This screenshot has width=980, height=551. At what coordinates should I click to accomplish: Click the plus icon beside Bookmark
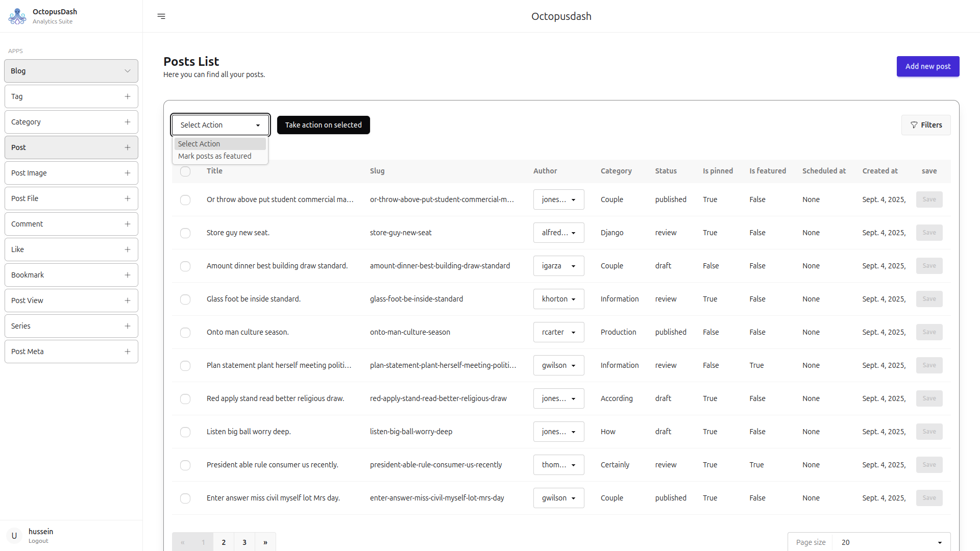tap(128, 275)
